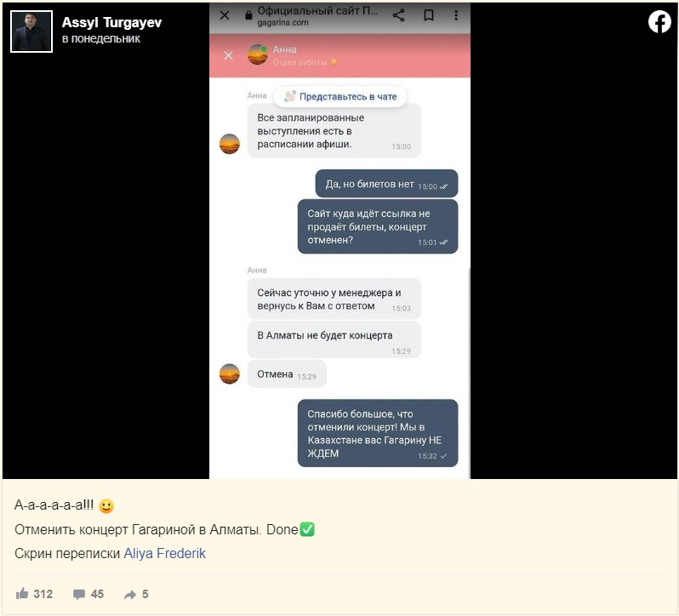
Task: Click the Assyl Turgayev author name
Action: click(x=111, y=22)
